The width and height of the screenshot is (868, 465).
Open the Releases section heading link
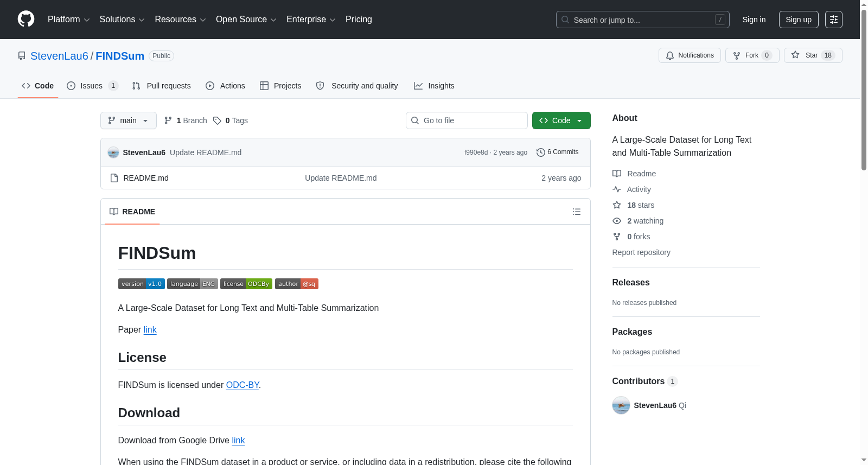631,283
